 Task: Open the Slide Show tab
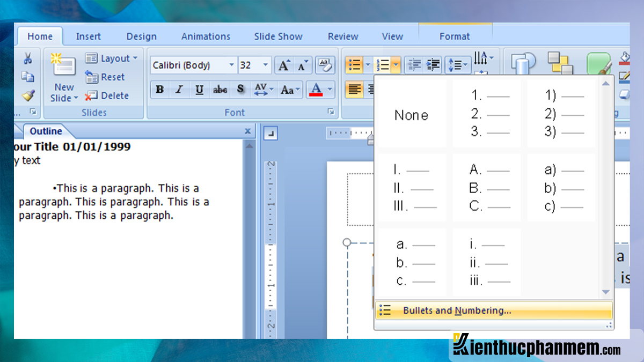[x=278, y=36]
